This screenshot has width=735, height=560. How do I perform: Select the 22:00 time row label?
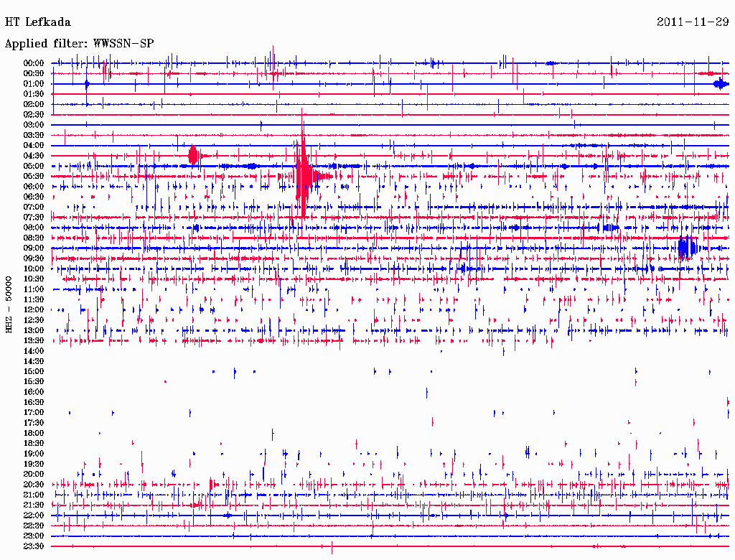[x=34, y=515]
